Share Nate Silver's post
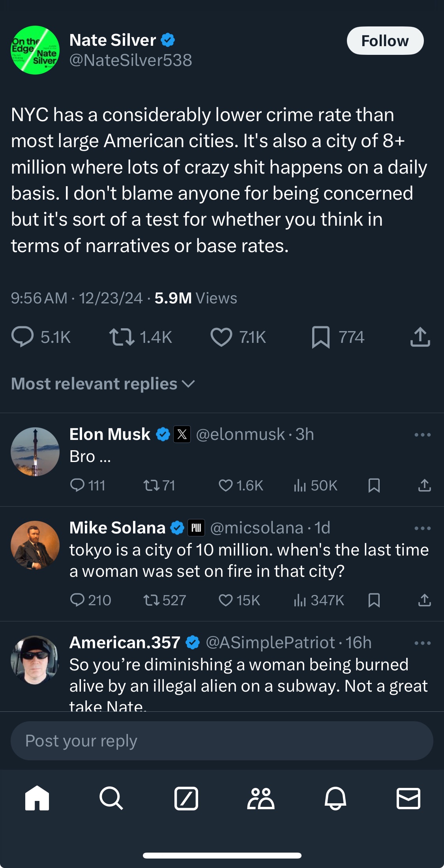Image resolution: width=444 pixels, height=868 pixels. click(420, 337)
